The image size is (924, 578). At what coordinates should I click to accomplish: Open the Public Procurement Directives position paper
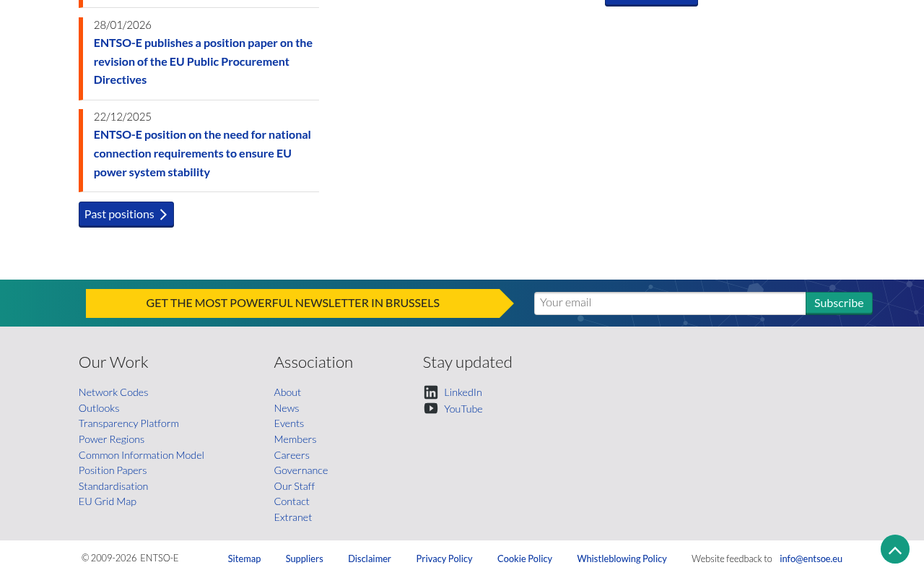click(x=204, y=61)
